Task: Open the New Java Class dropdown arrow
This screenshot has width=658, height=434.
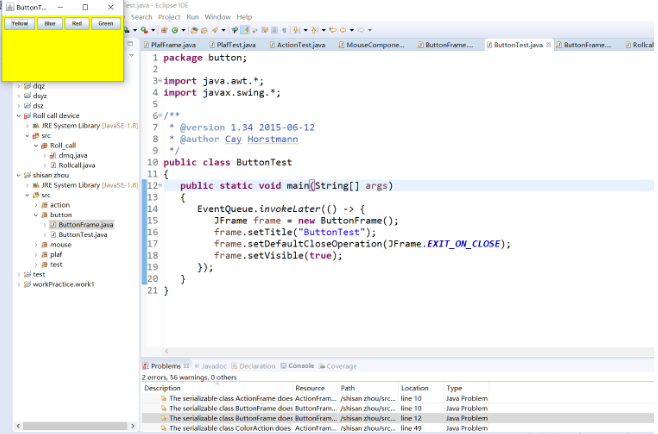Action: [183, 30]
